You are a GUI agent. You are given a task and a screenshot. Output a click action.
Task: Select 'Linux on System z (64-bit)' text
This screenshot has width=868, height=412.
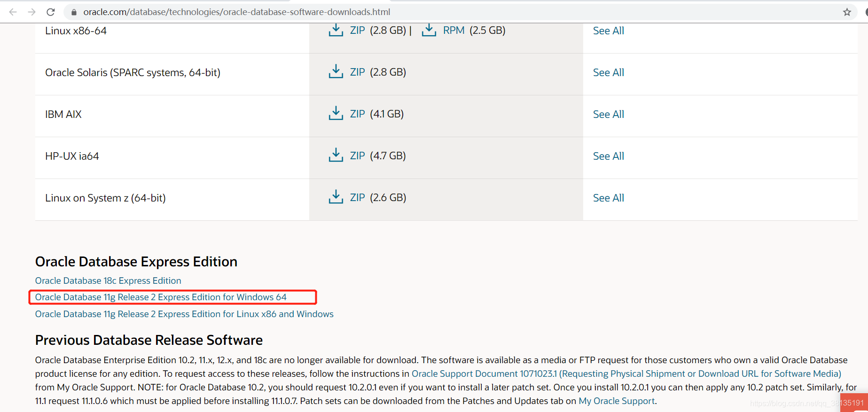coord(105,198)
